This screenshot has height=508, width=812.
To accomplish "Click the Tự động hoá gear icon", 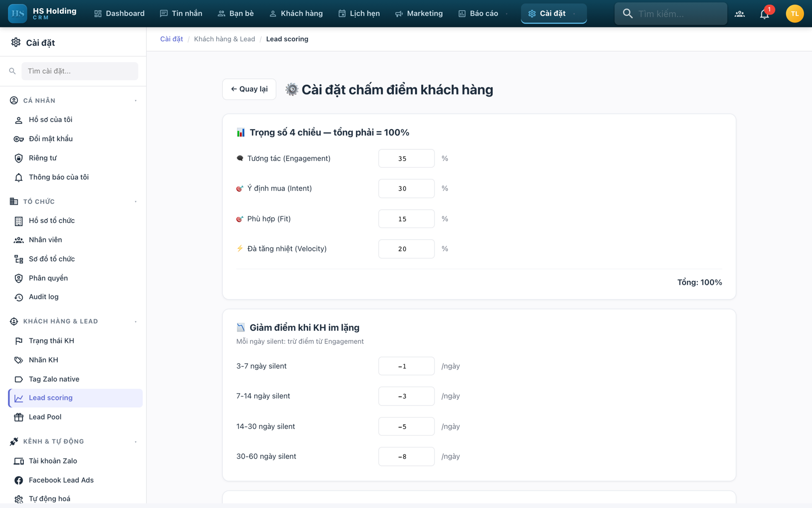I will click(x=19, y=499).
